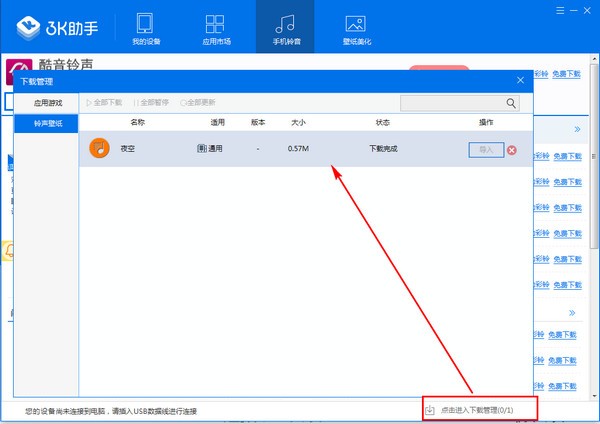
Task: Click the 适用 column header
Action: click(217, 122)
